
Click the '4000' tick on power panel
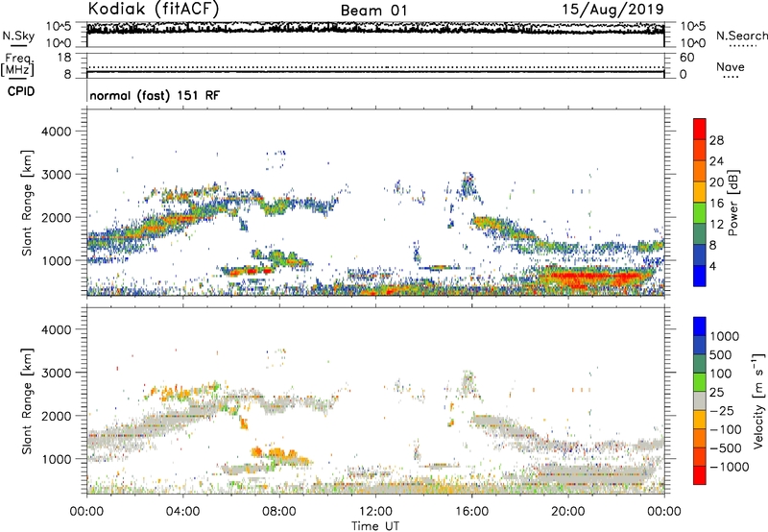tap(57, 132)
